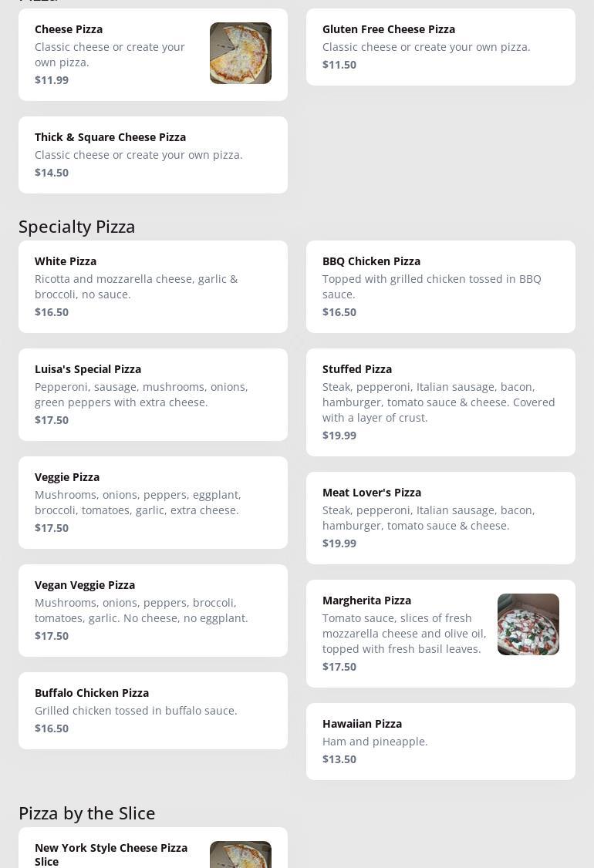Image resolution: width=594 pixels, height=868 pixels.
Task: Open the Meat Lover's Pizza item
Action: (x=440, y=518)
